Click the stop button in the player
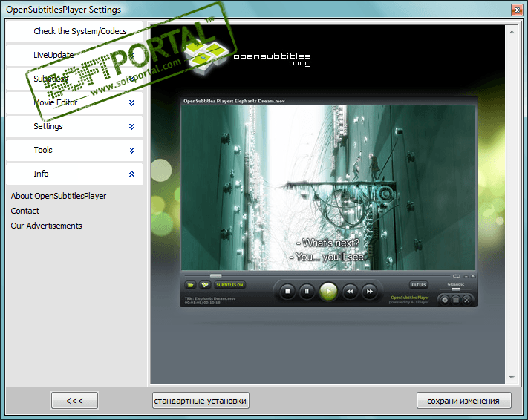This screenshot has height=420, width=528. pyautogui.click(x=287, y=292)
